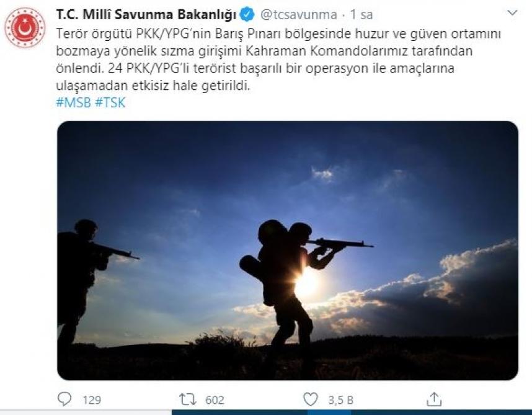
Task: Click the @tcsavunma handle
Action: pos(299,15)
